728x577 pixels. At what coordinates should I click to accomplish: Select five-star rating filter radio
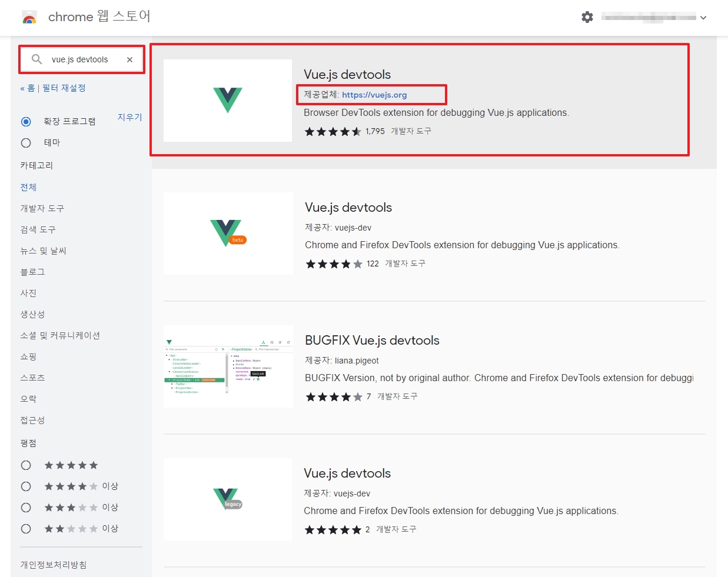coord(26,465)
